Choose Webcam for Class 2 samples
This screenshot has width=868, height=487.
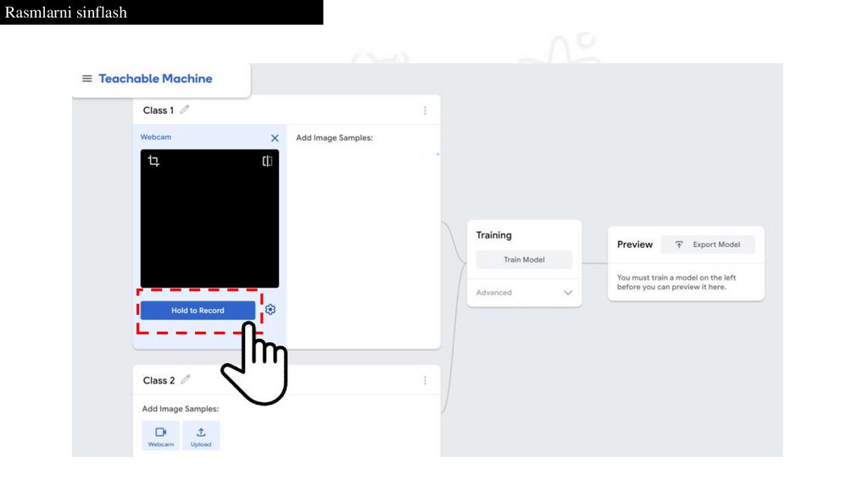pyautogui.click(x=160, y=436)
